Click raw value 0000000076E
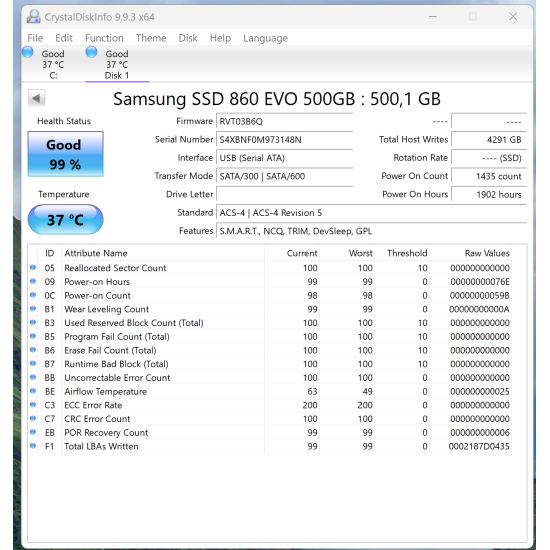The image size is (550, 550). 480,282
